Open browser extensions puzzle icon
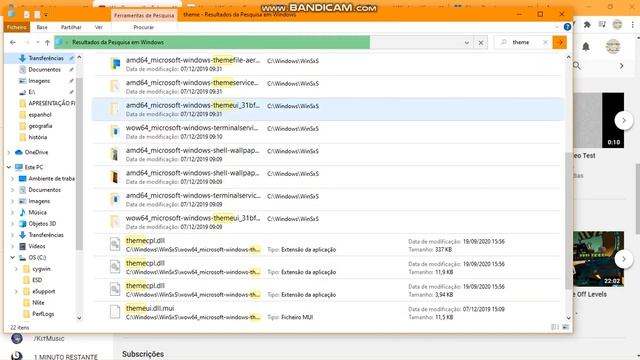The height and width of the screenshot is (360, 640). (x=587, y=25)
